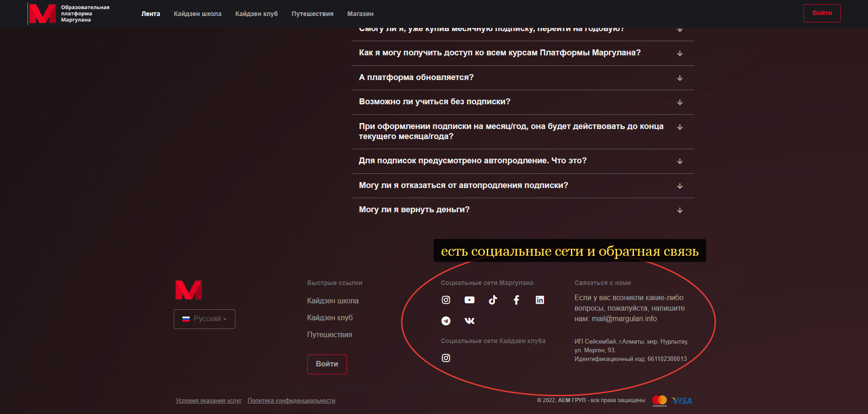
Task: Open the Telegram social icon
Action: pyautogui.click(x=446, y=321)
